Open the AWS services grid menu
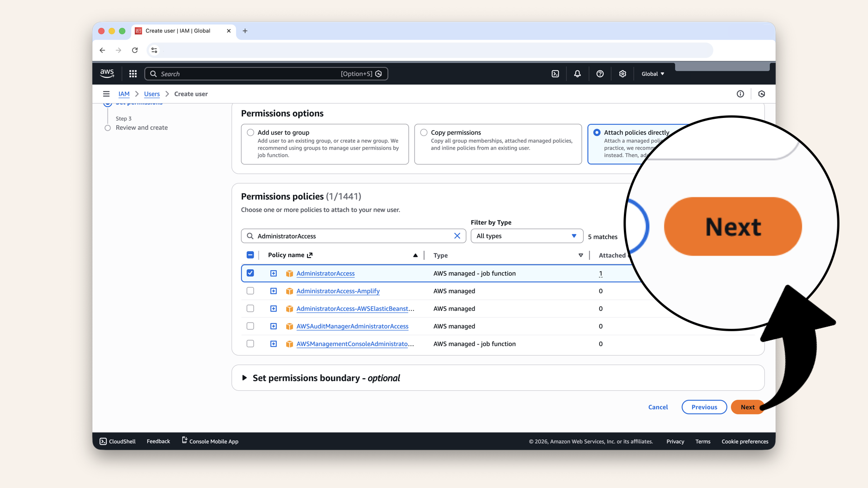The width and height of the screenshot is (868, 488). pyautogui.click(x=133, y=74)
